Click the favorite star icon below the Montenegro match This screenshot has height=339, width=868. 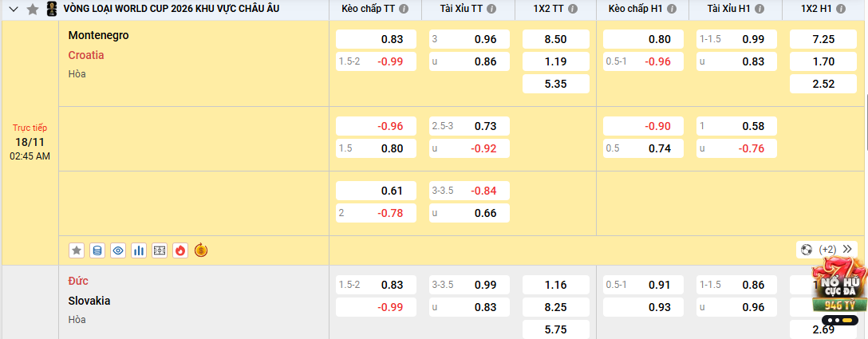click(77, 250)
